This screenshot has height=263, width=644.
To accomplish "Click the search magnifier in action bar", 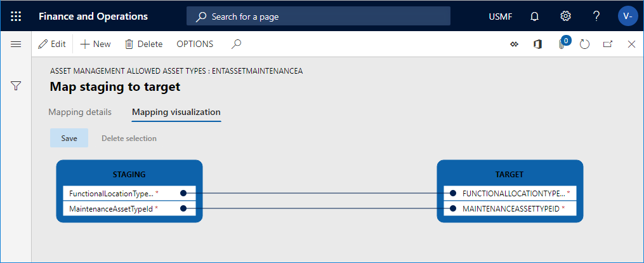I will pos(236,44).
